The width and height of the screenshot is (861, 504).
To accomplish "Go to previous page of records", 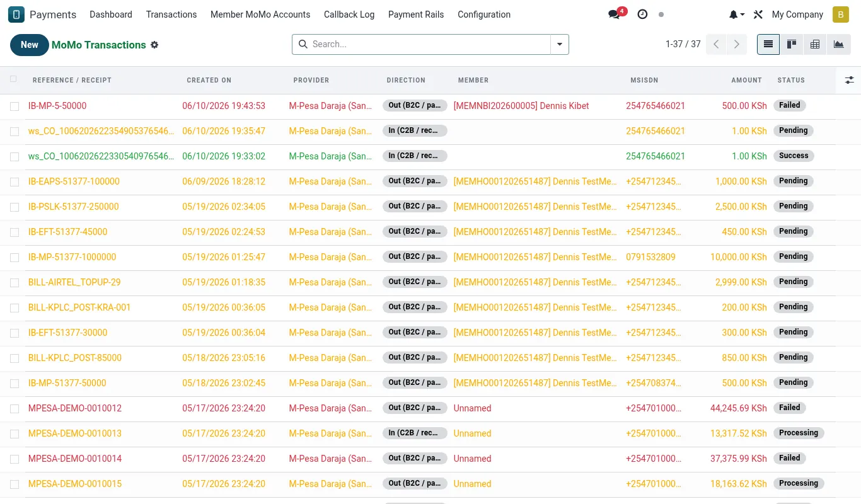I will point(716,44).
